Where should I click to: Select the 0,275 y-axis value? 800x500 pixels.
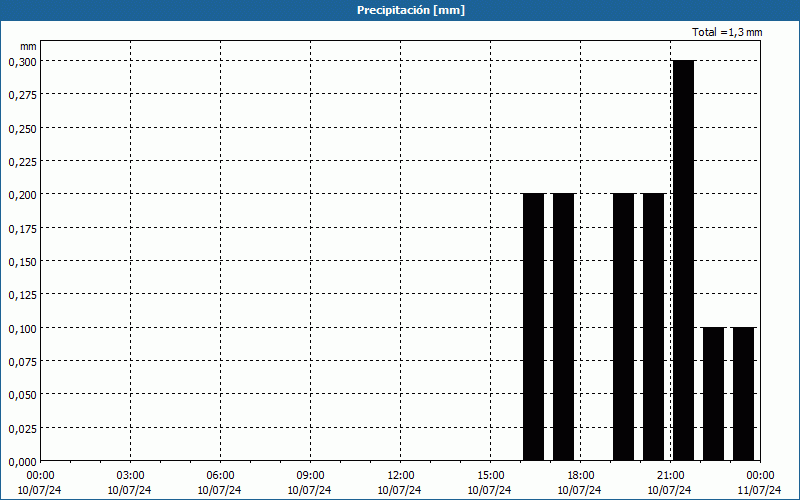click(22, 95)
